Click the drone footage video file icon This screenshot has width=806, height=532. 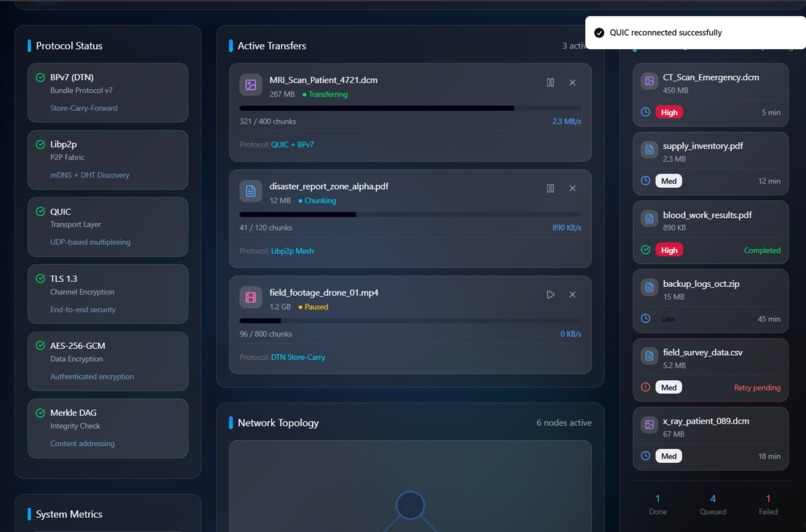tap(251, 298)
